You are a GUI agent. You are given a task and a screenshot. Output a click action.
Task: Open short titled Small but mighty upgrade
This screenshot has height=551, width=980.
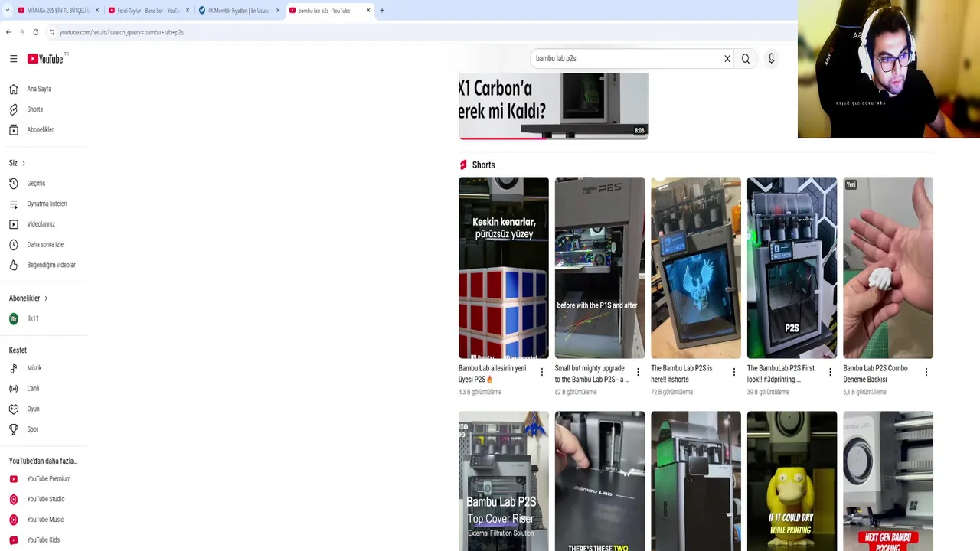(592, 373)
